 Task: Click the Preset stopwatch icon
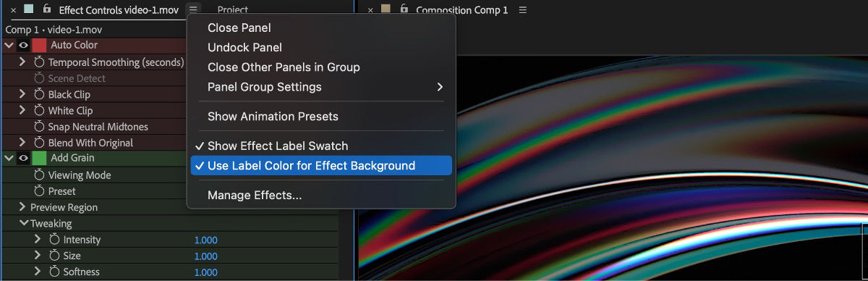point(39,191)
